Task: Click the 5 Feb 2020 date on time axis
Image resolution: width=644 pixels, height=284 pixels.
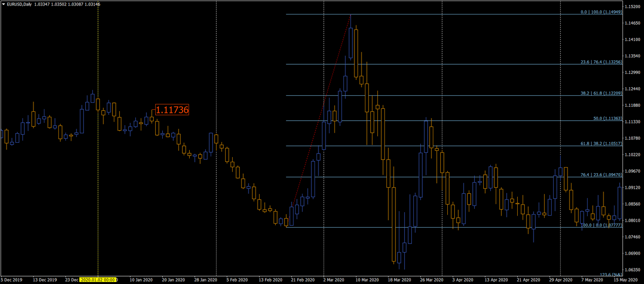Action: pos(237,280)
